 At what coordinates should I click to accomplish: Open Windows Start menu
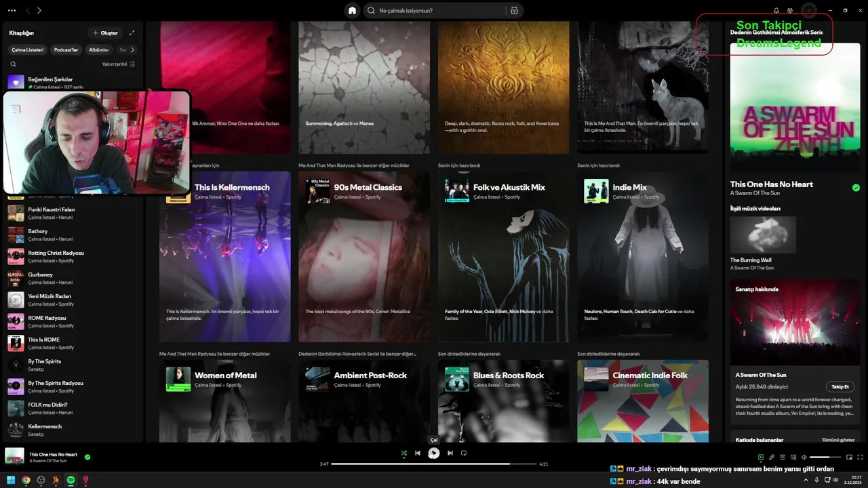tap(10, 480)
